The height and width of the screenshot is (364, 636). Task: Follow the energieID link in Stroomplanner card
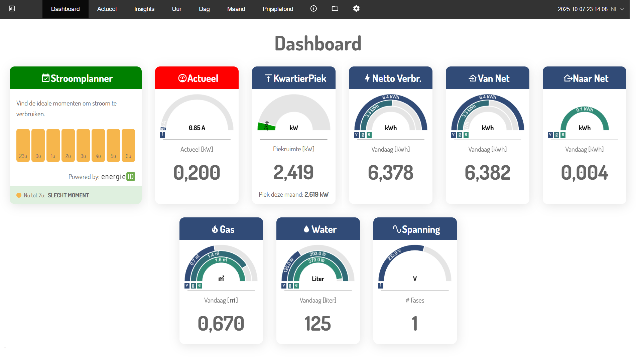click(118, 177)
